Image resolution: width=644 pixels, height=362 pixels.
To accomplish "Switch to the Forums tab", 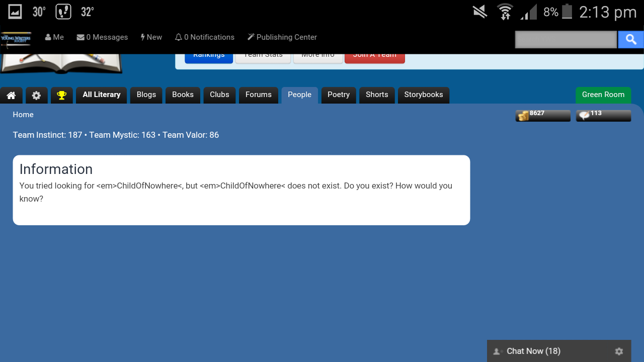I will click(259, 95).
